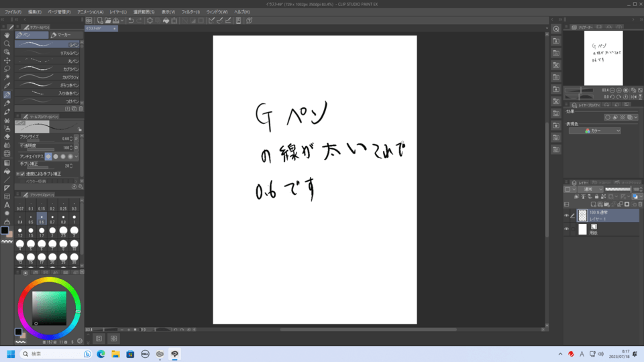Open the show hidden icons chevron in system tray
The height and width of the screenshot is (362, 644).
click(560, 354)
